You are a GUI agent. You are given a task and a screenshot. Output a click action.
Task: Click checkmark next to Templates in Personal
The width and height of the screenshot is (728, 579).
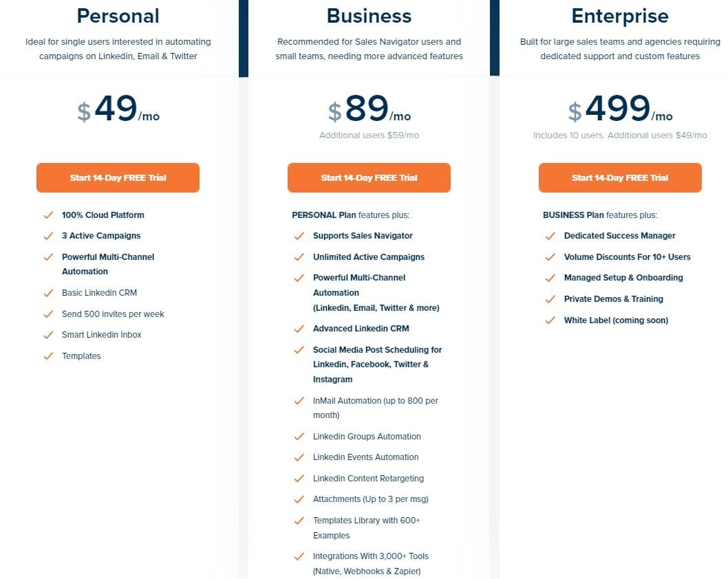click(x=48, y=356)
